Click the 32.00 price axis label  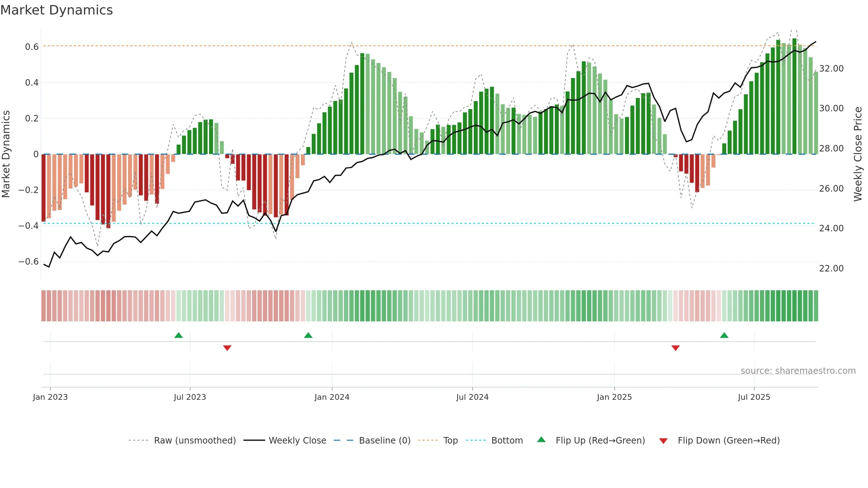831,68
